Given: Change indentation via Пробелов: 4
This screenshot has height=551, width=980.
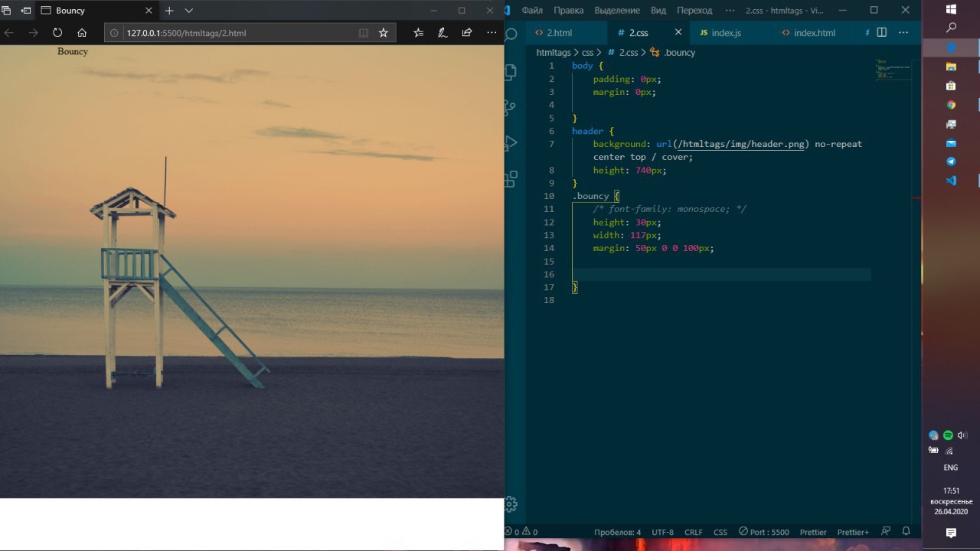Looking at the screenshot, I should pyautogui.click(x=617, y=532).
